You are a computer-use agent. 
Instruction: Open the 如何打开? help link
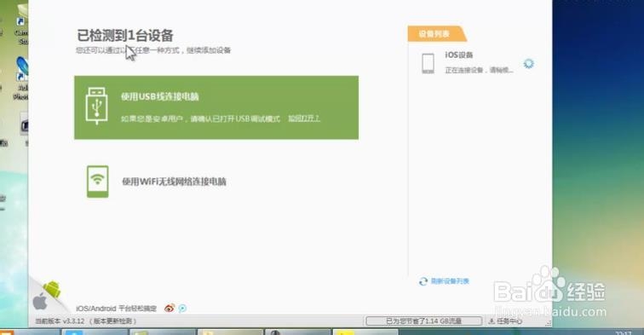303,118
